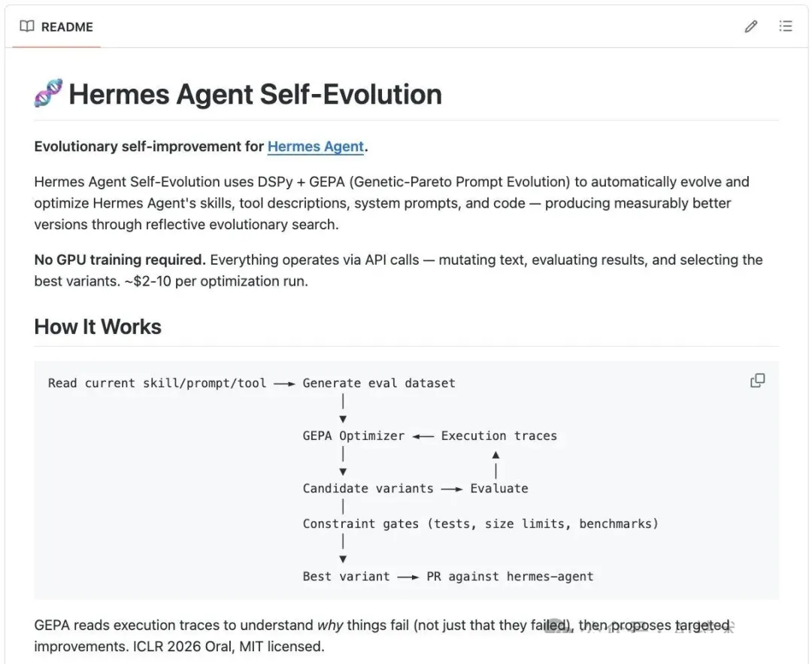Viewport: 812px width, 664px height.
Task: Click the pencil edit README icon
Action: 751,26
